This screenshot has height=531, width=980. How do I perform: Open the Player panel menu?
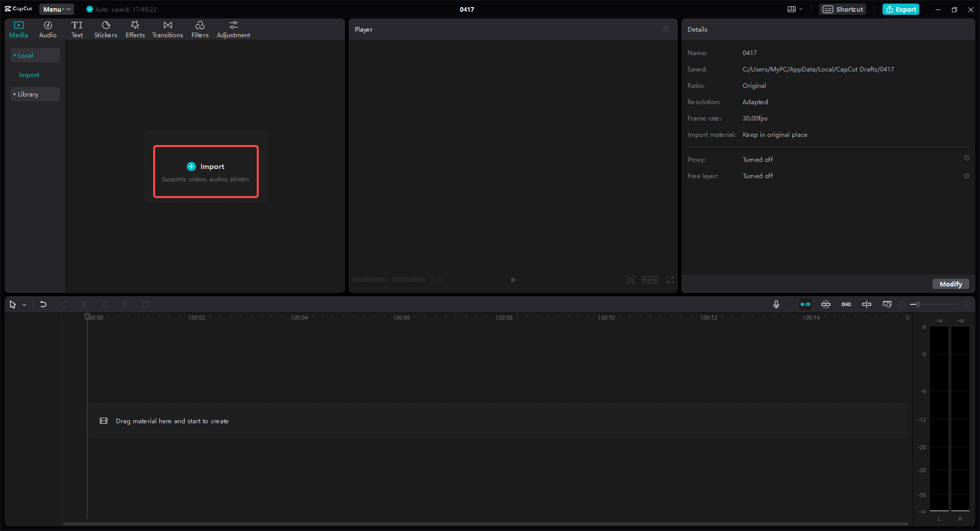point(666,29)
